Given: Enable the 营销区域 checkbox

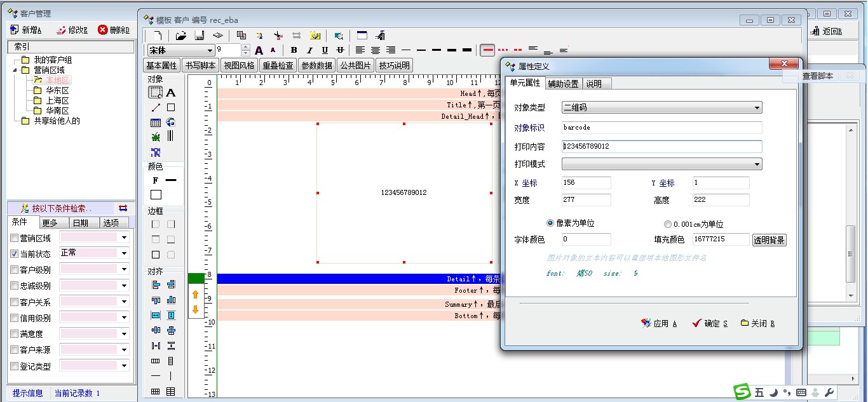Looking at the screenshot, I should coord(15,238).
